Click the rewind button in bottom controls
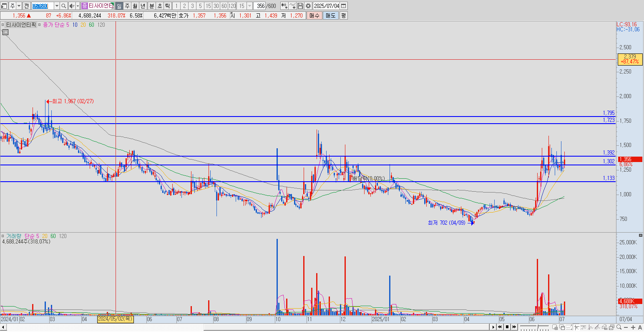 pyautogui.click(x=500, y=327)
